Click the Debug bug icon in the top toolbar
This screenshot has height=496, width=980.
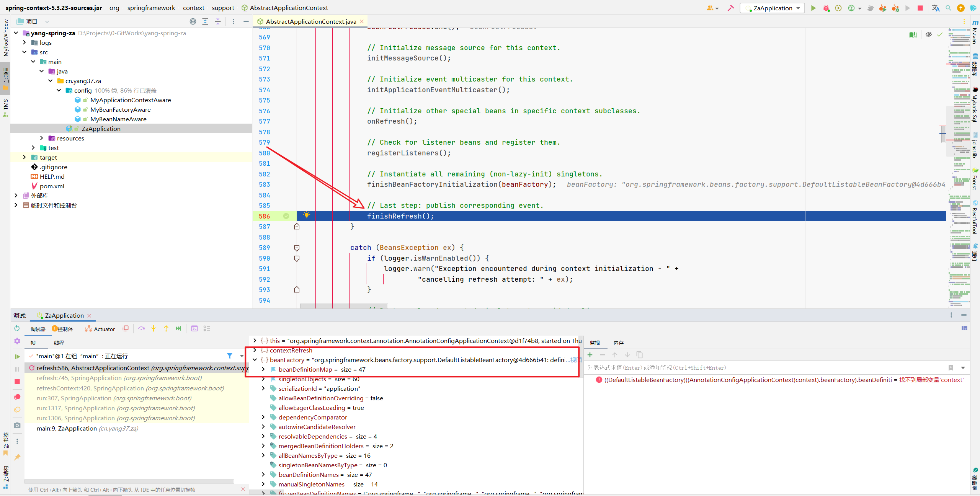tap(826, 8)
